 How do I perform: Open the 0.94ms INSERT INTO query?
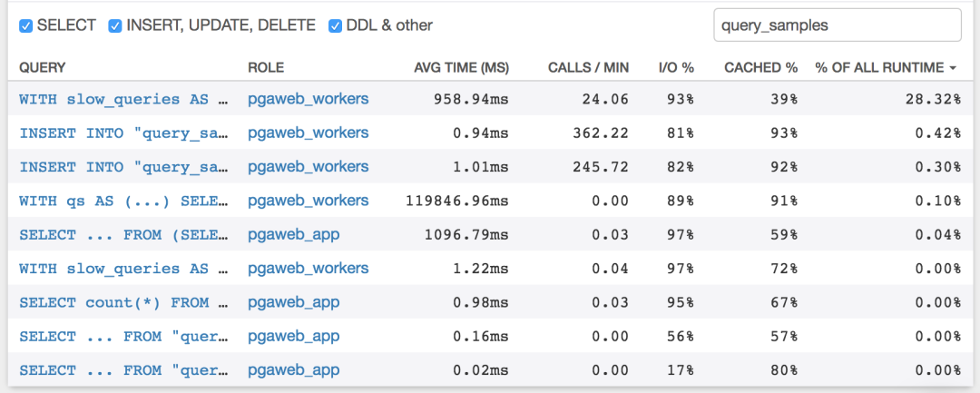(x=123, y=133)
